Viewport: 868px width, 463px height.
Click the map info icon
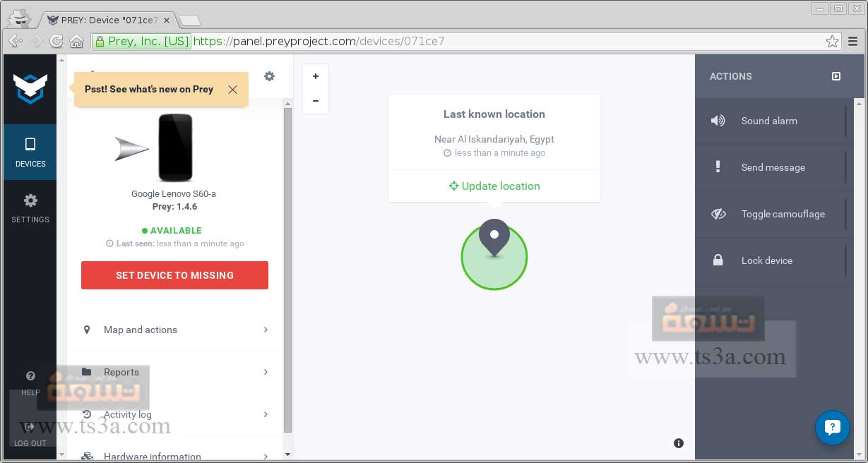(x=679, y=443)
